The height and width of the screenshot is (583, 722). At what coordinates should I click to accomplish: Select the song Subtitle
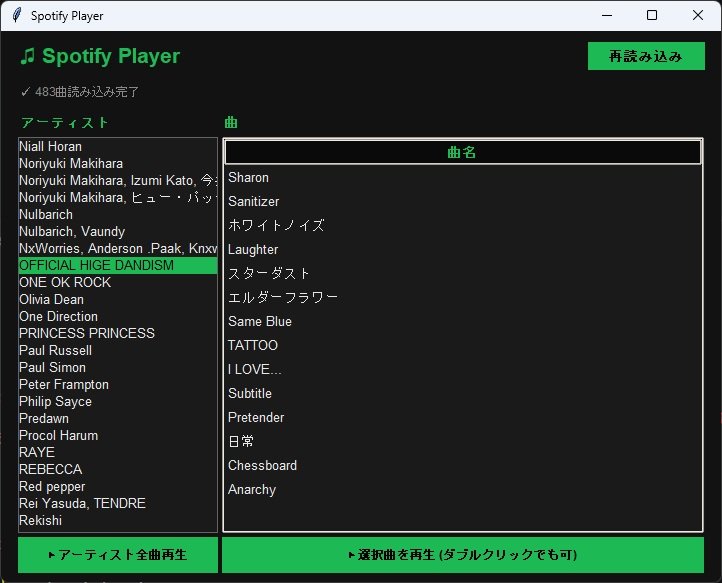(x=462, y=393)
